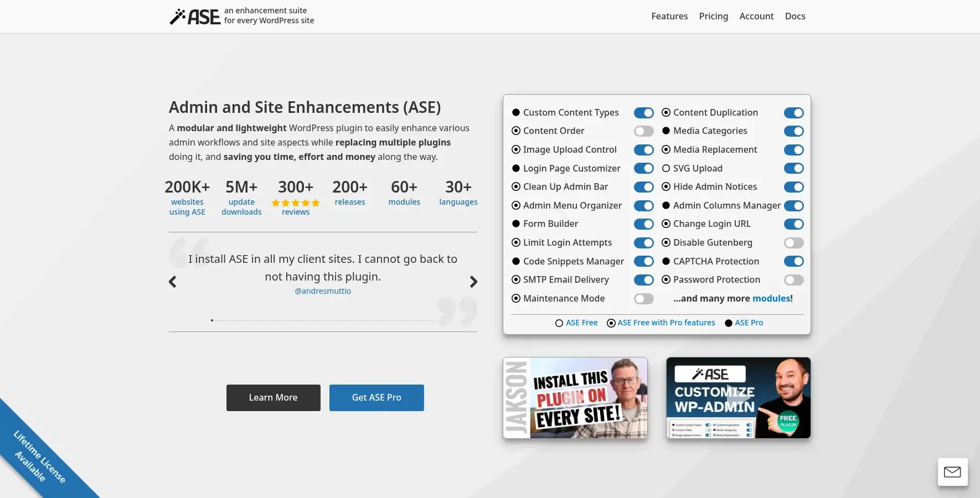
Task: Open the Features menu item
Action: tap(669, 17)
